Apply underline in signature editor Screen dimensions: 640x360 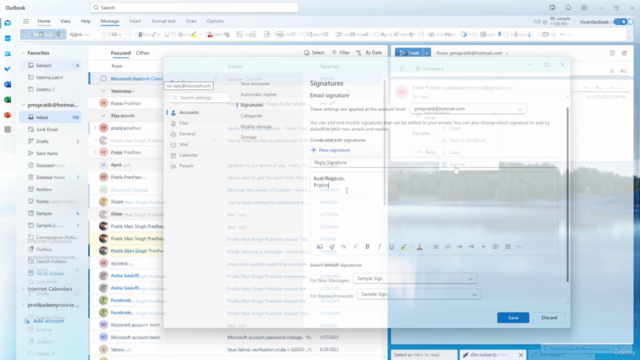(391, 247)
